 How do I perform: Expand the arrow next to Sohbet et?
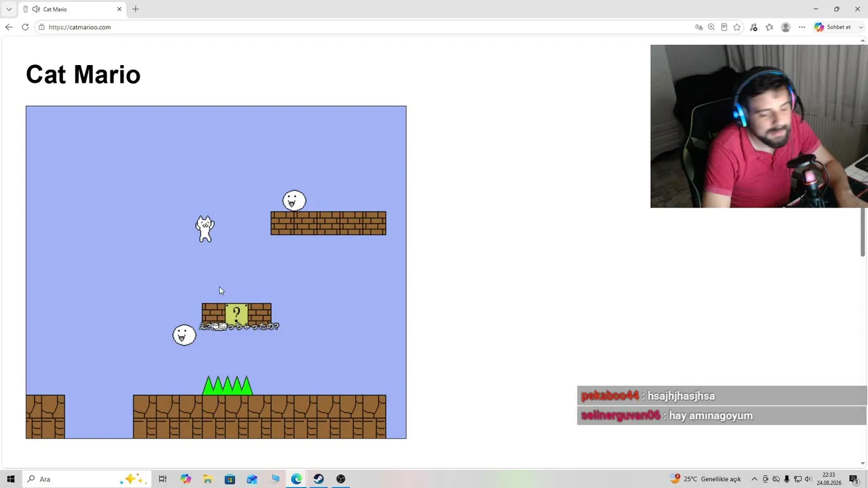click(x=861, y=27)
